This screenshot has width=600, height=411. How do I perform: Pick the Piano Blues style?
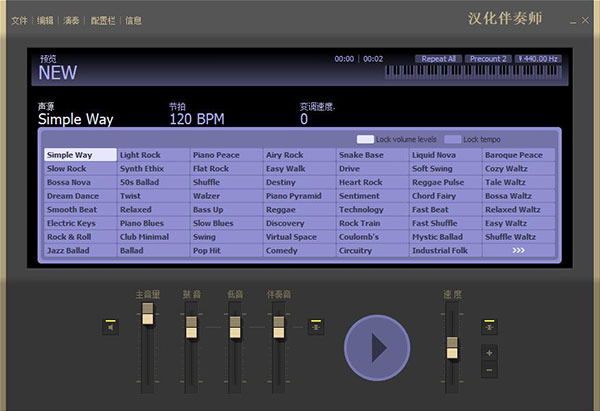pyautogui.click(x=153, y=223)
